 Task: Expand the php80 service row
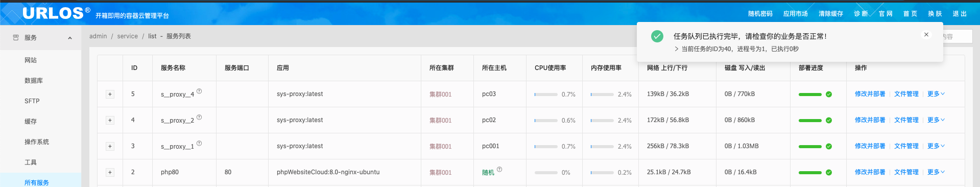110,173
